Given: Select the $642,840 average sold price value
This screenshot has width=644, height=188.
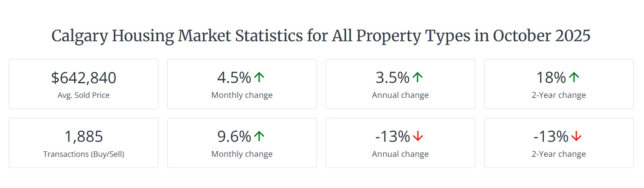Looking at the screenshot, I should (83, 78).
